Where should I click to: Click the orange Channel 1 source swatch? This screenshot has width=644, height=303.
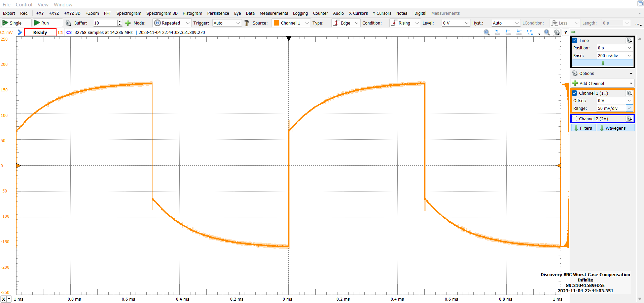coord(277,23)
